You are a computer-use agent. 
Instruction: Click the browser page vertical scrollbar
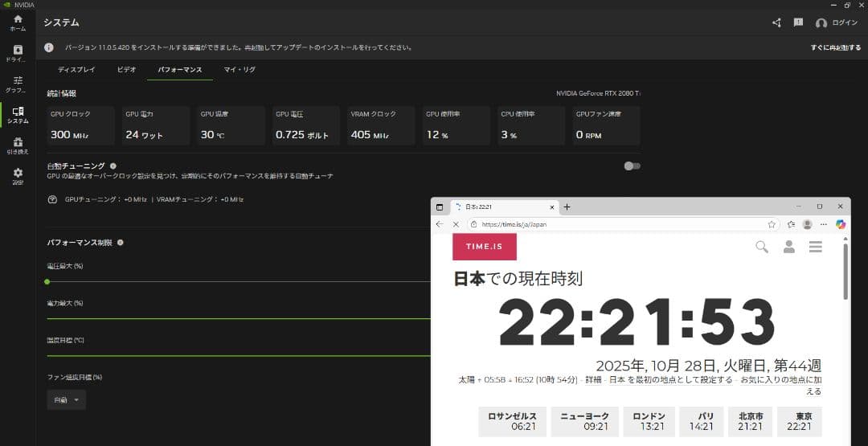tap(845, 272)
